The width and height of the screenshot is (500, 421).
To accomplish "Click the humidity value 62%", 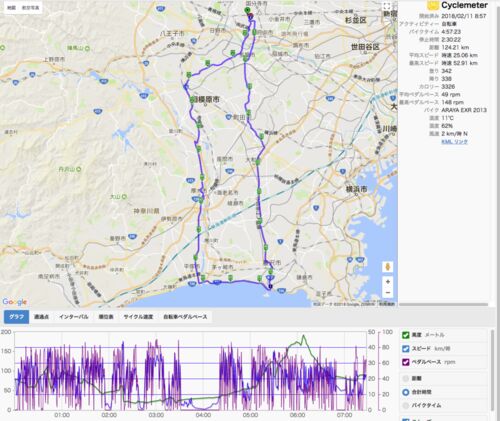I will tap(447, 126).
